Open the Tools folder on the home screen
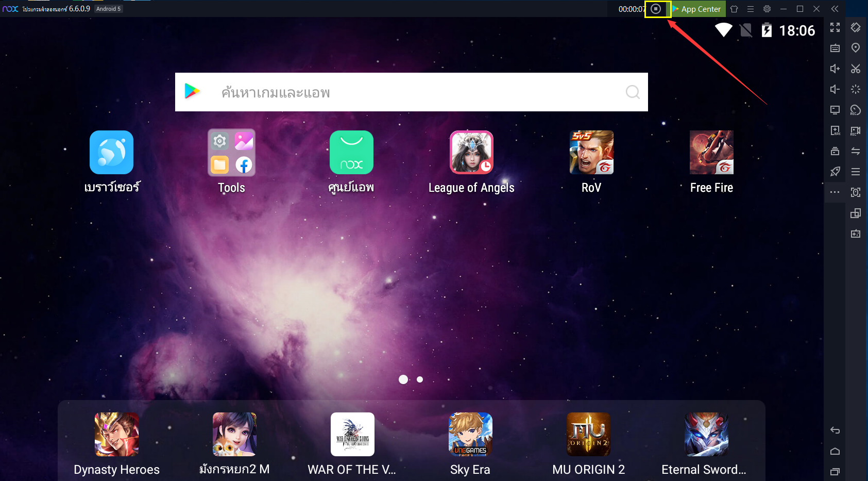Image resolution: width=868 pixels, height=481 pixels. 231,153
